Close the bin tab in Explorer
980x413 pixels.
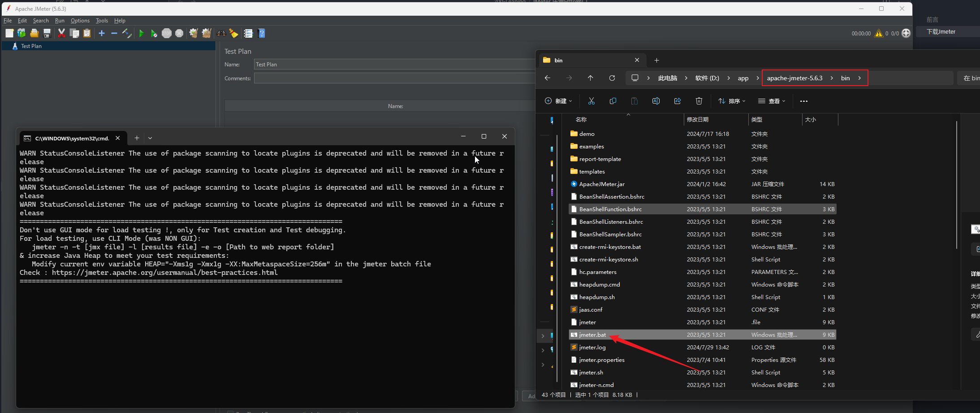(x=637, y=60)
